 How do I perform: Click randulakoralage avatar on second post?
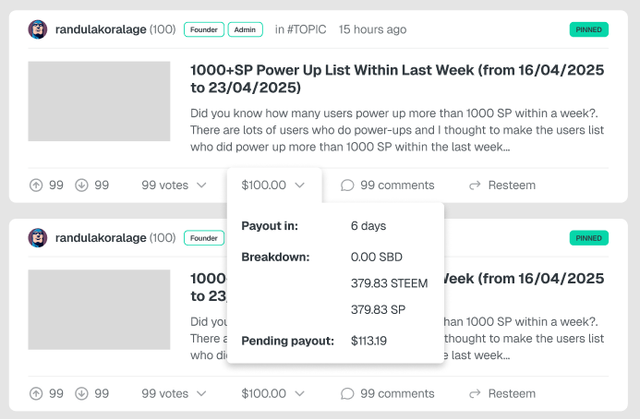click(x=38, y=238)
